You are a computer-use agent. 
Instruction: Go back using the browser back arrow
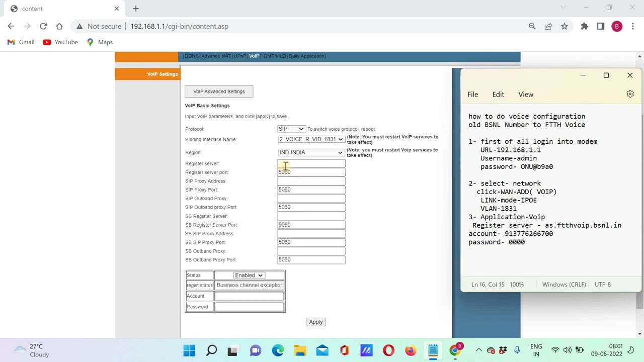(11, 26)
